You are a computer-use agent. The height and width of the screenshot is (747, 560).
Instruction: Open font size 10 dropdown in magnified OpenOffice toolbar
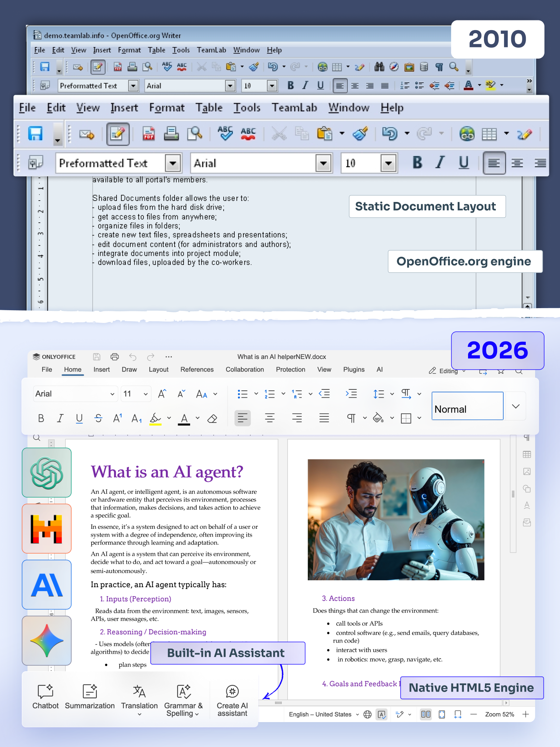pos(389,163)
